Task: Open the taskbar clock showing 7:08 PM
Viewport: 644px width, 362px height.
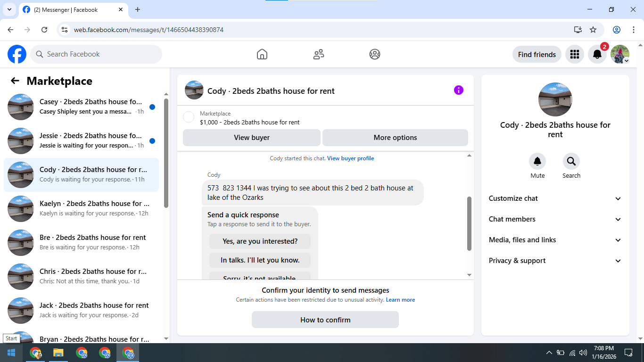Action: pos(603,352)
